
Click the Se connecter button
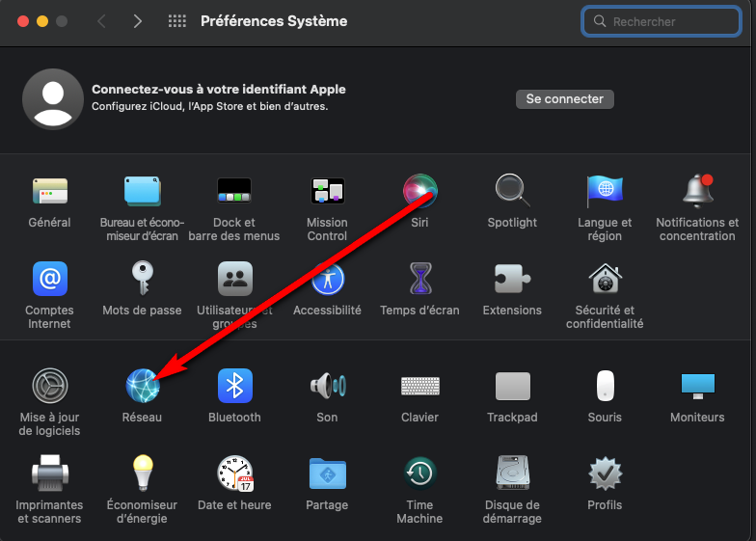(564, 99)
